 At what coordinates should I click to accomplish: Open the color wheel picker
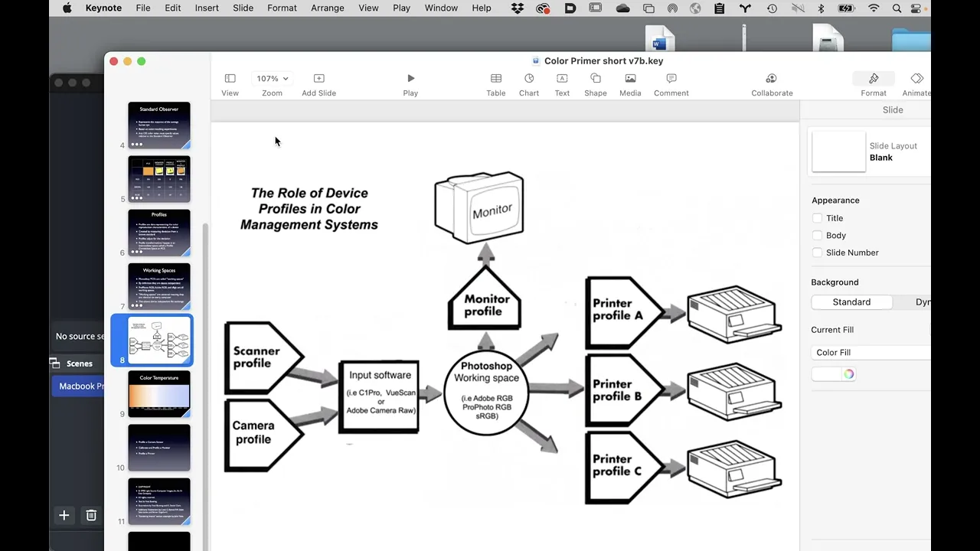point(848,374)
